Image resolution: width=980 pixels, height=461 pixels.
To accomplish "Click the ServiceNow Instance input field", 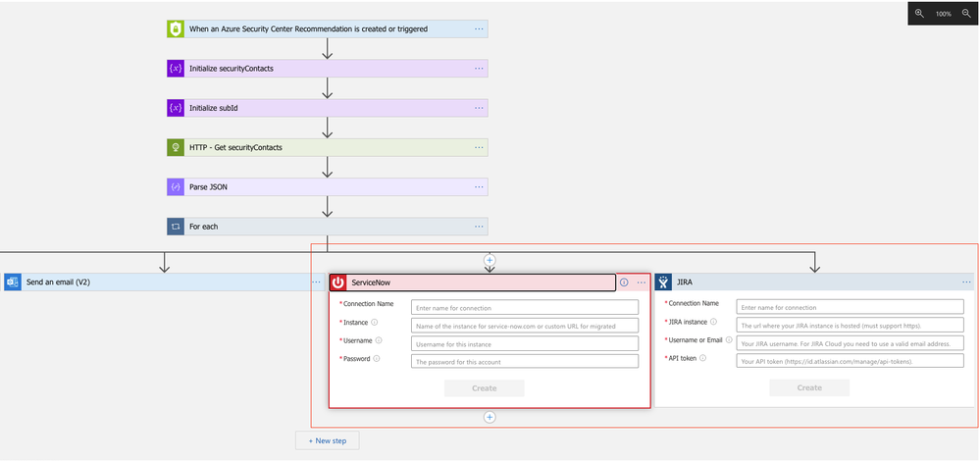I will pyautogui.click(x=525, y=326).
